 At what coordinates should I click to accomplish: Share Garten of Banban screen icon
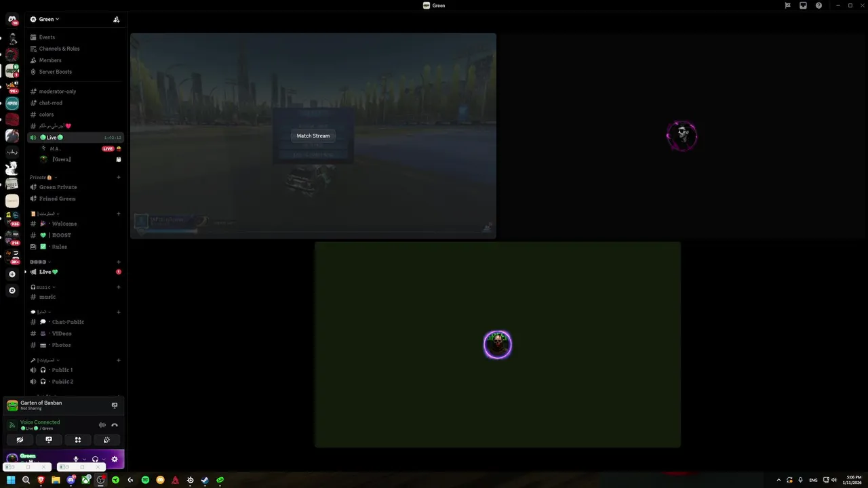(115, 405)
